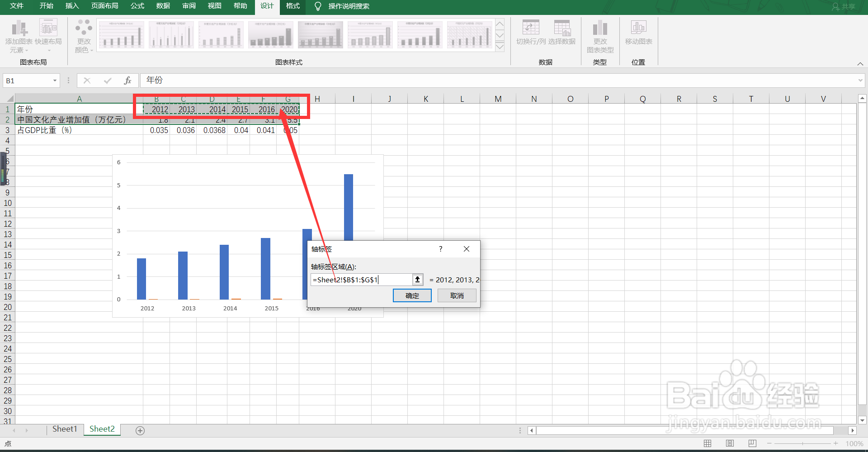
Task: Open the Sheet1 worksheet tab
Action: 65,429
